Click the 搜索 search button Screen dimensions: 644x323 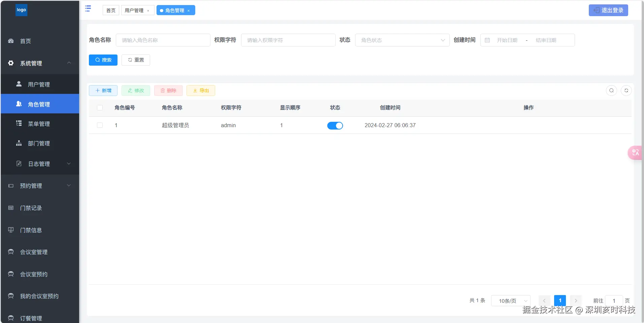103,60
